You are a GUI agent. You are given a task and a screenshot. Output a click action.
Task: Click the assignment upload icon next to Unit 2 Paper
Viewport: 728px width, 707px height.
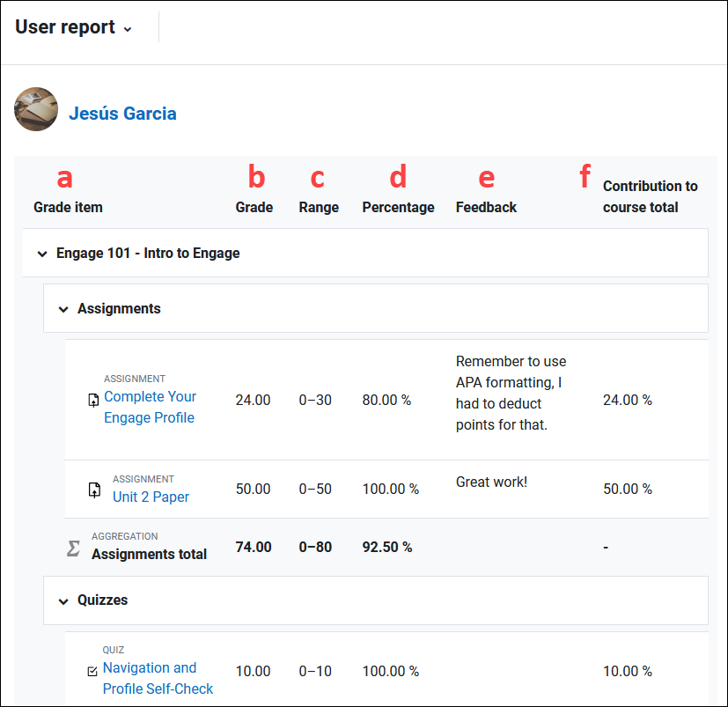click(94, 490)
